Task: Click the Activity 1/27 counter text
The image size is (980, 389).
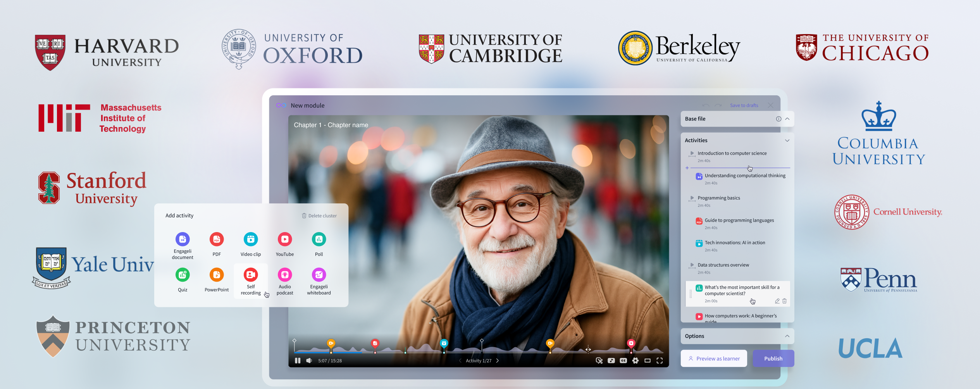Action: click(x=479, y=361)
